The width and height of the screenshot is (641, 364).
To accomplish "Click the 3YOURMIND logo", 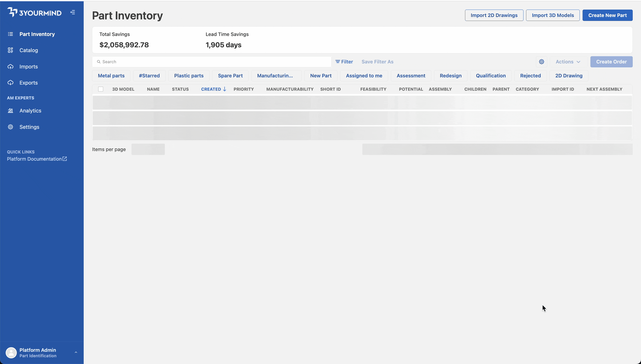I will pos(34,12).
